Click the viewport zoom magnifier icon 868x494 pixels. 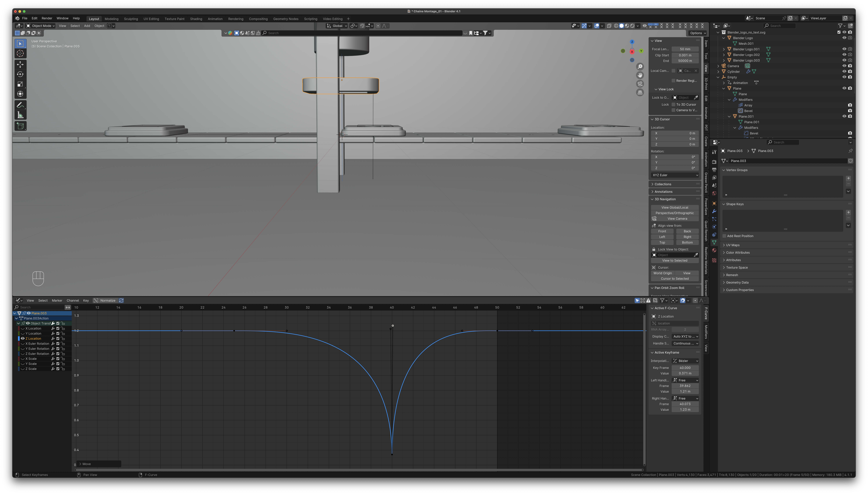pyautogui.click(x=640, y=67)
